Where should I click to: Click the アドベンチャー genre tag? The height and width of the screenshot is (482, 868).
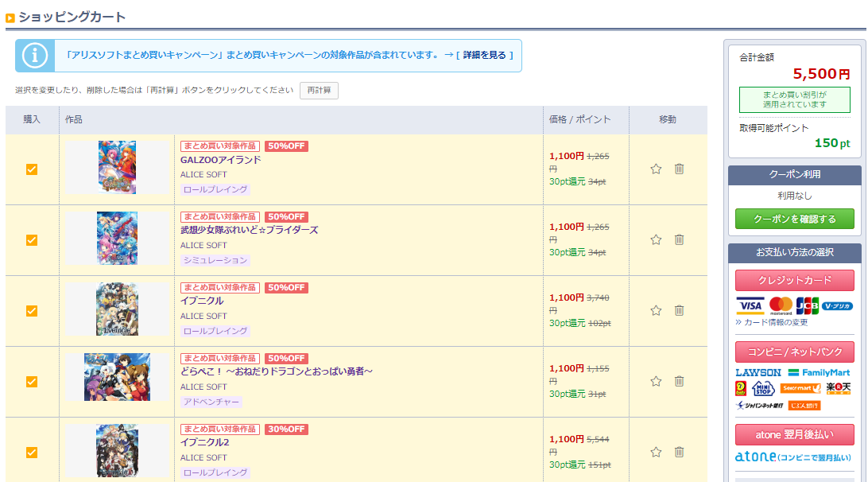pyautogui.click(x=211, y=402)
